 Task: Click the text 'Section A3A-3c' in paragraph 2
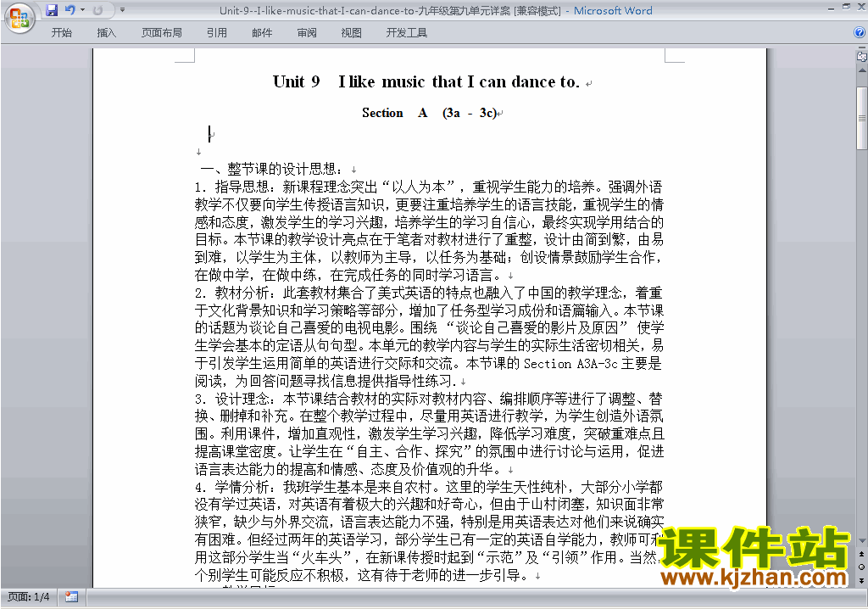tap(570, 364)
